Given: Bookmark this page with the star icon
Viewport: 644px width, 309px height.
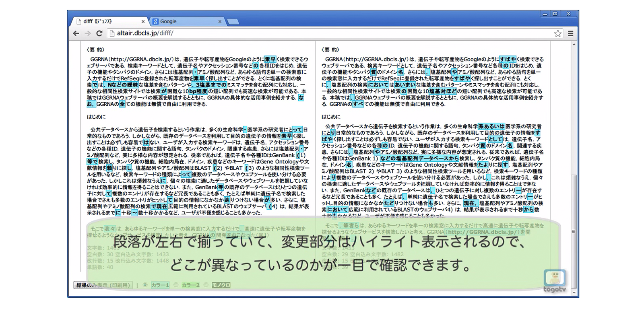Looking at the screenshot, I should click(x=557, y=33).
